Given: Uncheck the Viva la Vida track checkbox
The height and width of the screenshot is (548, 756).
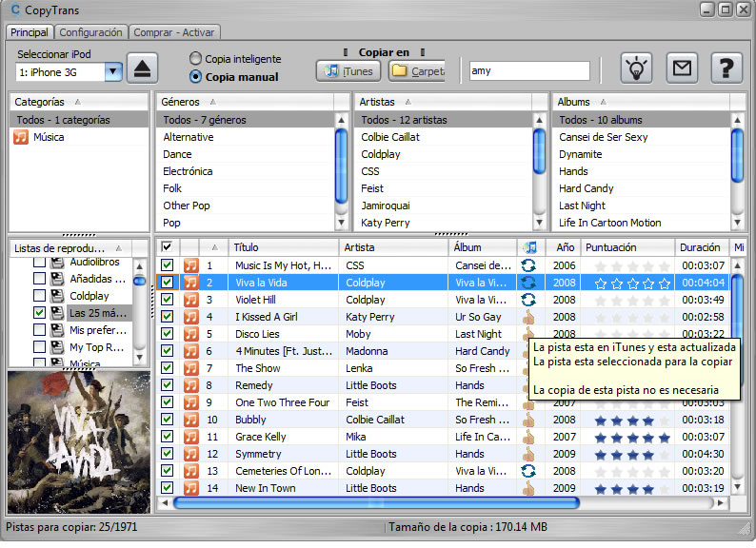Looking at the screenshot, I should click(167, 283).
